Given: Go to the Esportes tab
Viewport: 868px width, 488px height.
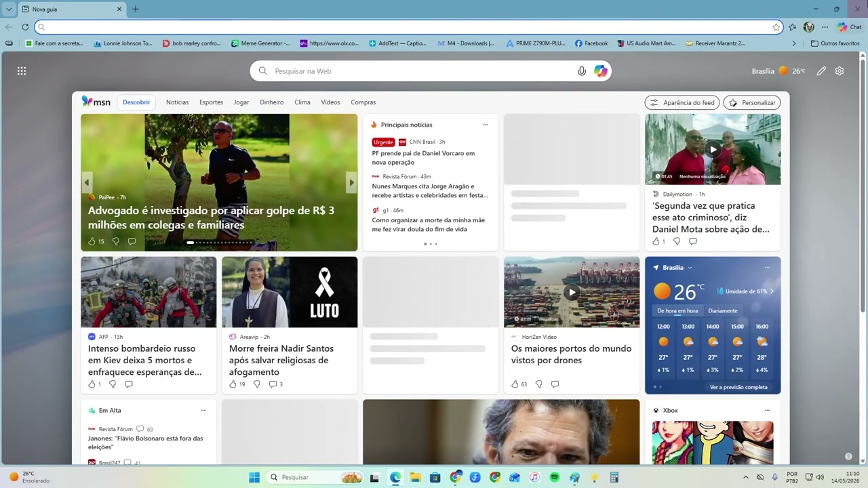Looking at the screenshot, I should coord(211,102).
